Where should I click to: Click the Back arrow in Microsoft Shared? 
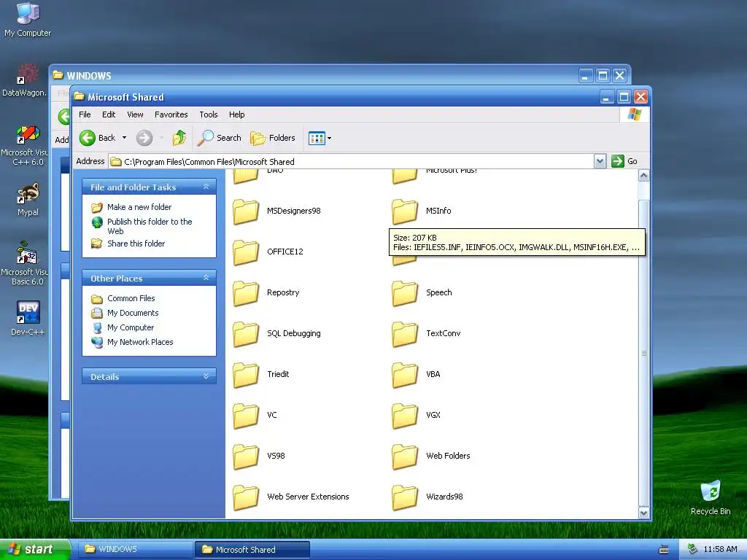click(98, 138)
